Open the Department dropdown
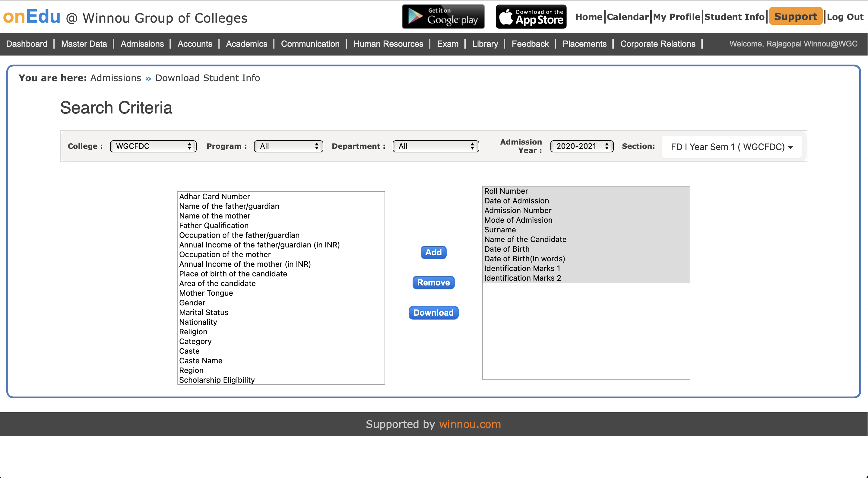This screenshot has width=868, height=478. [x=435, y=146]
